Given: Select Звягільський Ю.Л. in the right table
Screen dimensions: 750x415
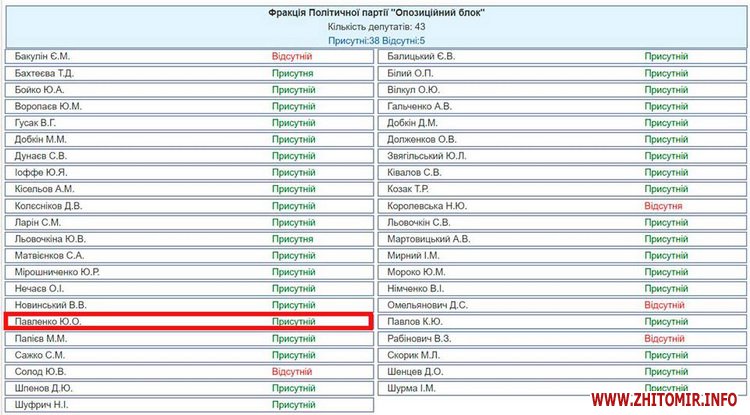Looking at the screenshot, I should [427, 156].
